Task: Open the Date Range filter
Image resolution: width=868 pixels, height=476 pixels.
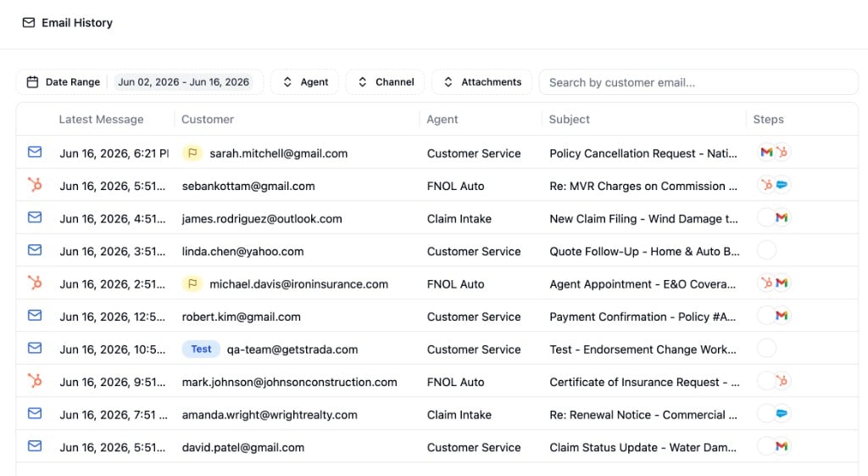Action: click(x=140, y=82)
